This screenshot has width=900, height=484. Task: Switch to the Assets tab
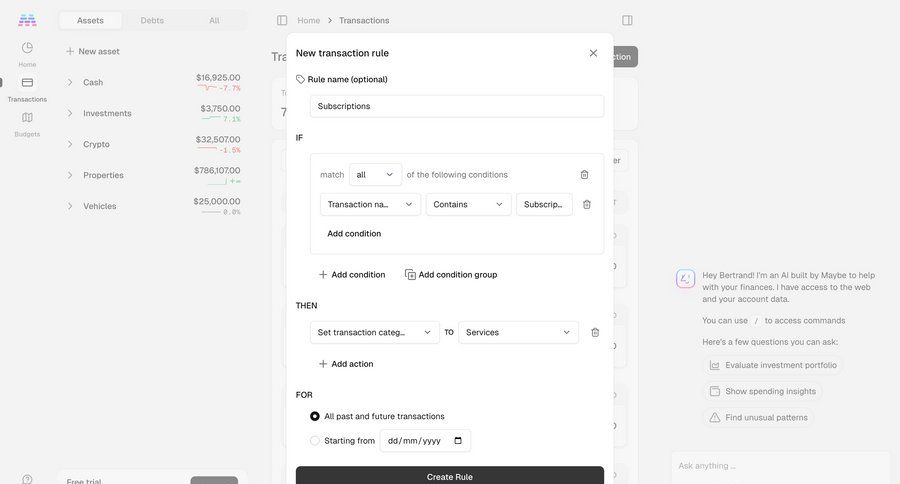[90, 20]
